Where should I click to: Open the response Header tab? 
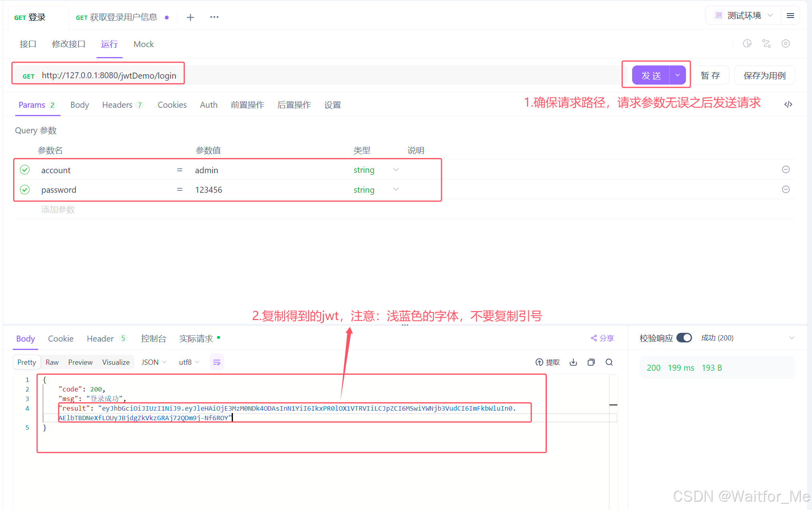click(106, 339)
